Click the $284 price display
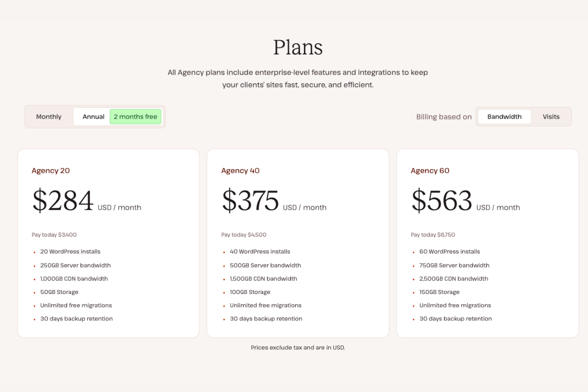This screenshot has height=392, width=588. 63,201
